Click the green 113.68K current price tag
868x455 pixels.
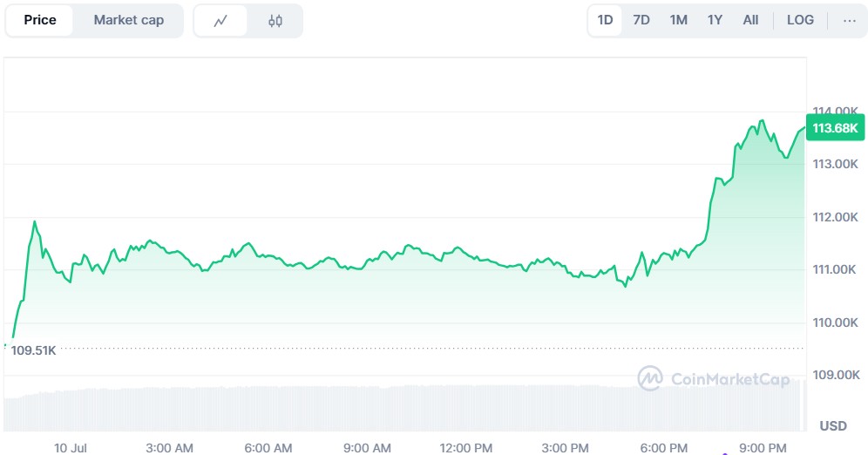click(835, 129)
